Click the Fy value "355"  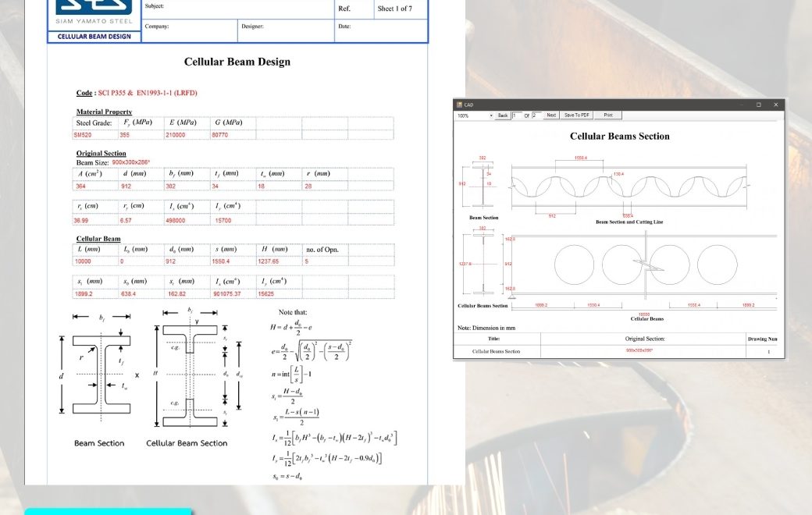click(x=125, y=135)
